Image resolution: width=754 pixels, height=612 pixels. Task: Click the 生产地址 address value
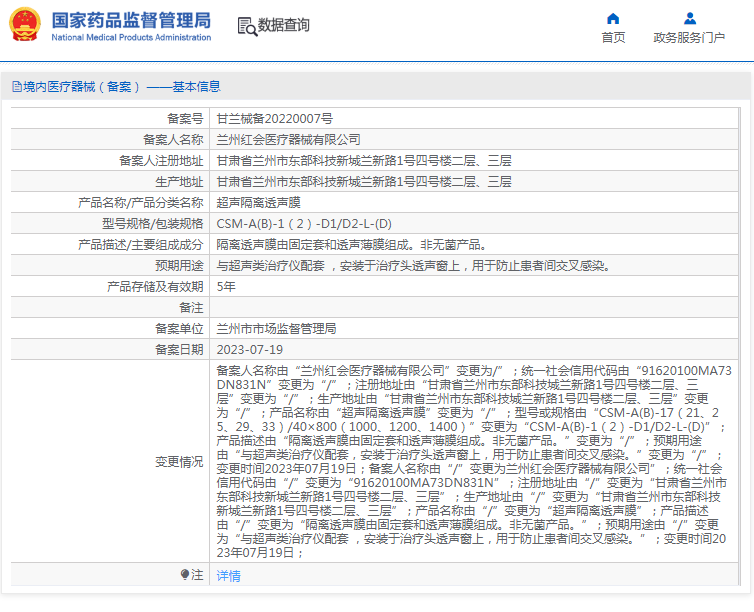click(364, 182)
